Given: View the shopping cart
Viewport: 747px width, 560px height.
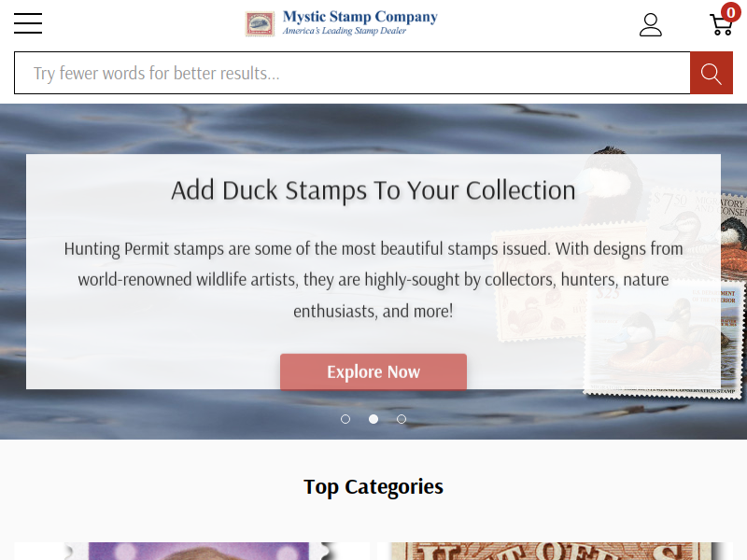Looking at the screenshot, I should point(721,25).
